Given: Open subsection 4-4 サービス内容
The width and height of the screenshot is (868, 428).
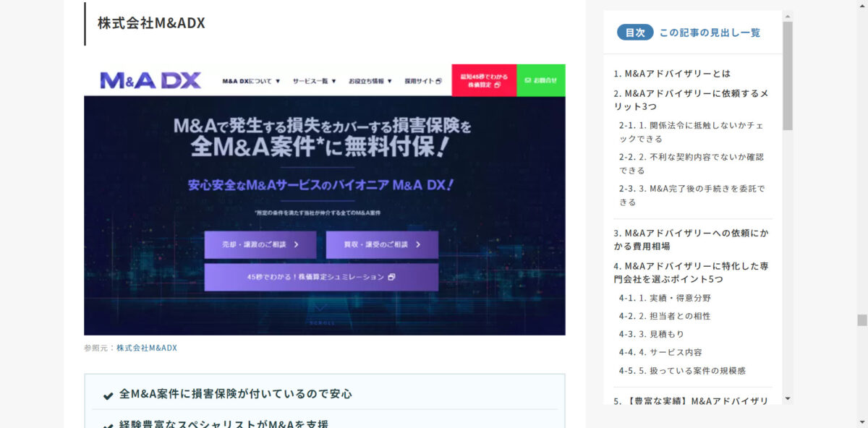Looking at the screenshot, I should coord(660,352).
